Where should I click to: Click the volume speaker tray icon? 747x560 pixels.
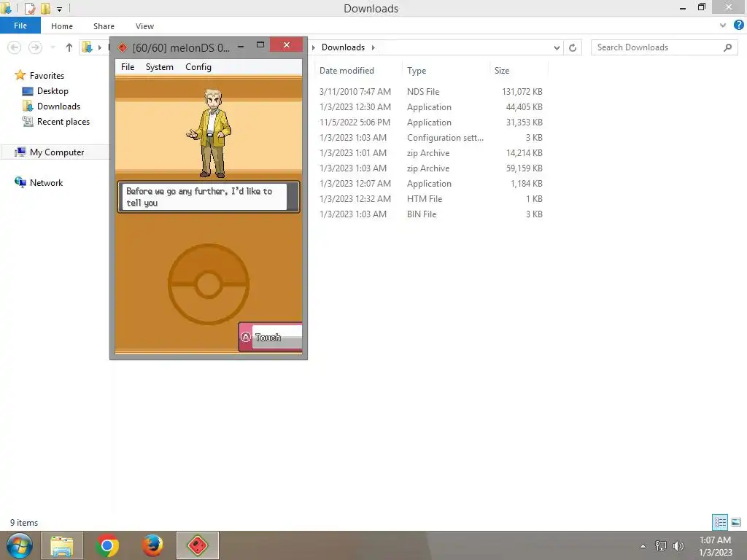point(678,545)
